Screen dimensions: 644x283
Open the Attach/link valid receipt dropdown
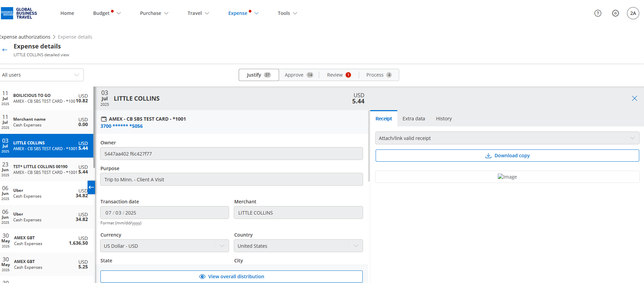507,138
